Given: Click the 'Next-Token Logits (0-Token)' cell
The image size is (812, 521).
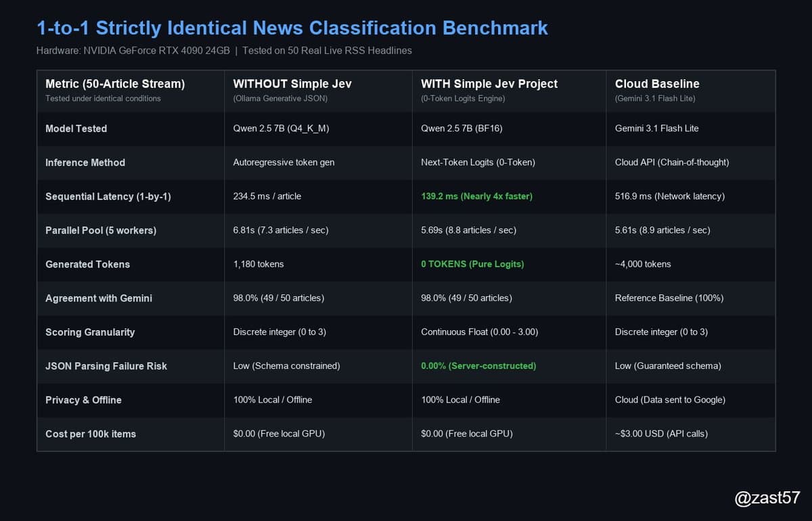Looking at the screenshot, I should click(x=478, y=162).
